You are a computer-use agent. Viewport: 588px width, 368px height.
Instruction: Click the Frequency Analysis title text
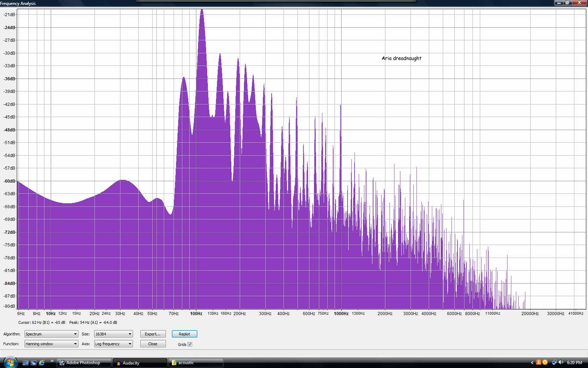(18, 4)
